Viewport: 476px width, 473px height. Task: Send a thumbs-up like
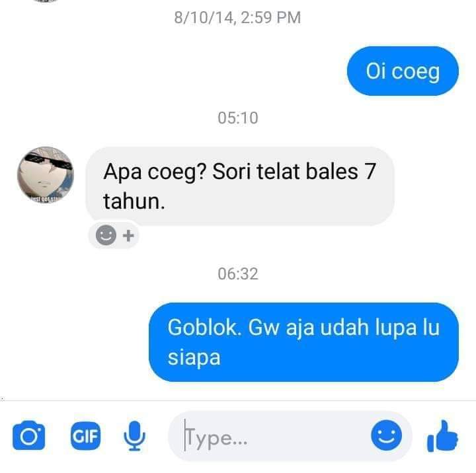click(x=442, y=436)
